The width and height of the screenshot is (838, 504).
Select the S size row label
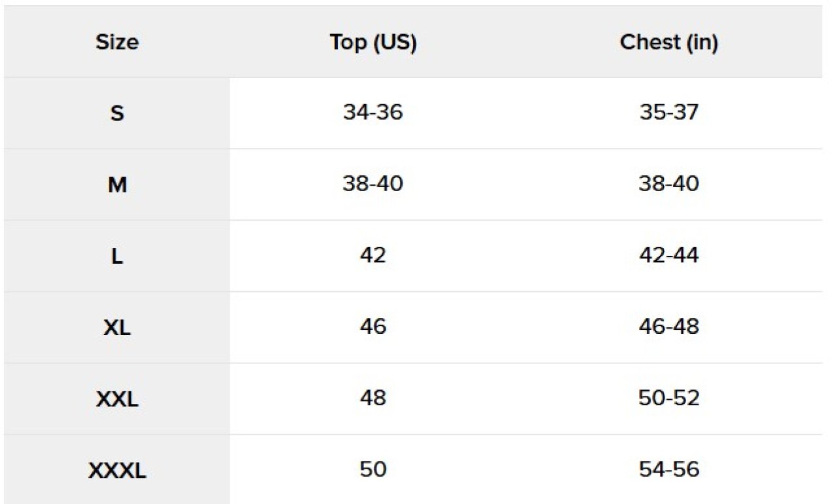click(117, 114)
